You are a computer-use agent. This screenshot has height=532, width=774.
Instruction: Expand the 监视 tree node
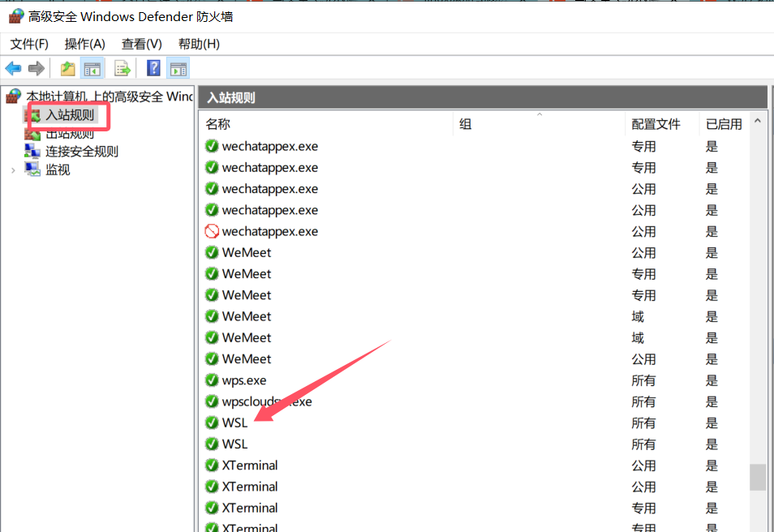point(13,170)
